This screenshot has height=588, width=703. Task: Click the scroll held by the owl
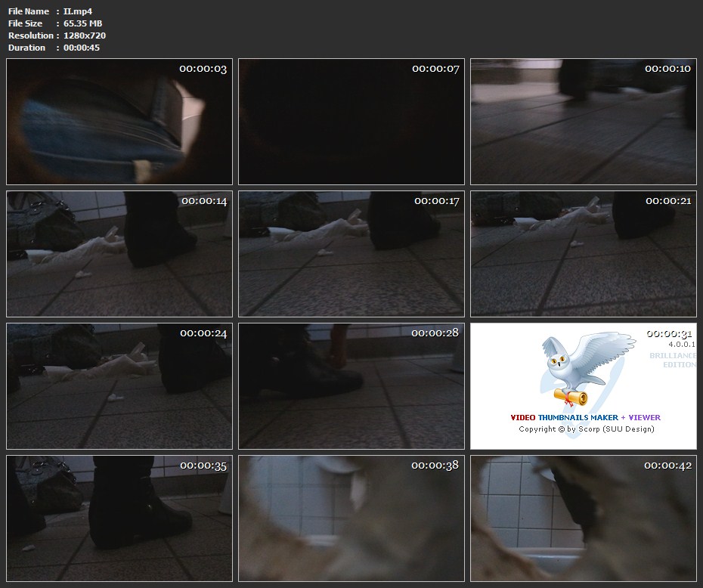571,396
